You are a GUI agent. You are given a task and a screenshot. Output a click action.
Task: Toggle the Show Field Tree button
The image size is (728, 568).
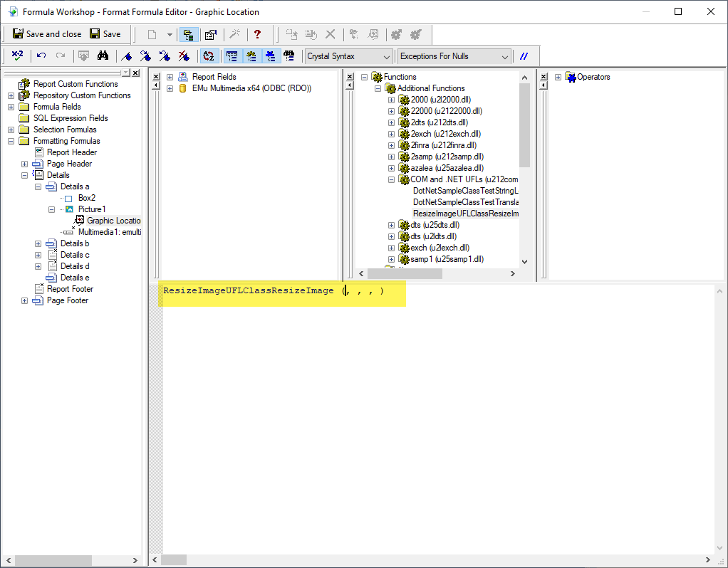coord(232,56)
